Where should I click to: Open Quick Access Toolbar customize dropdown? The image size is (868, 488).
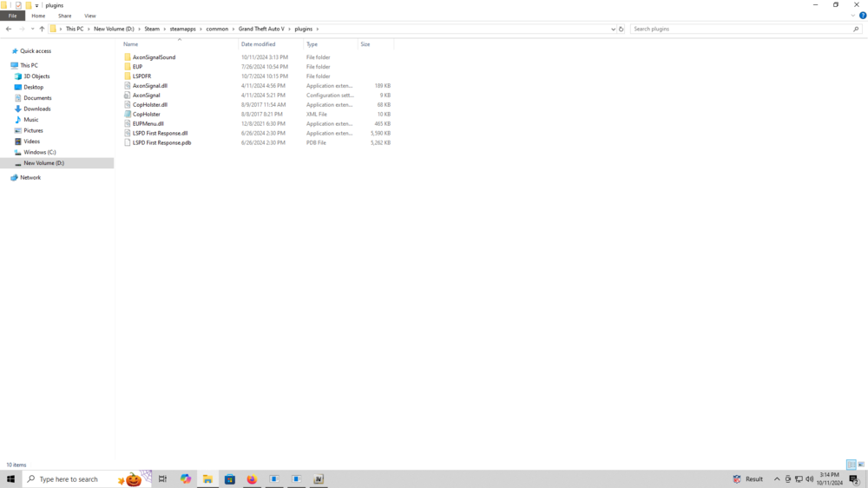click(x=36, y=5)
